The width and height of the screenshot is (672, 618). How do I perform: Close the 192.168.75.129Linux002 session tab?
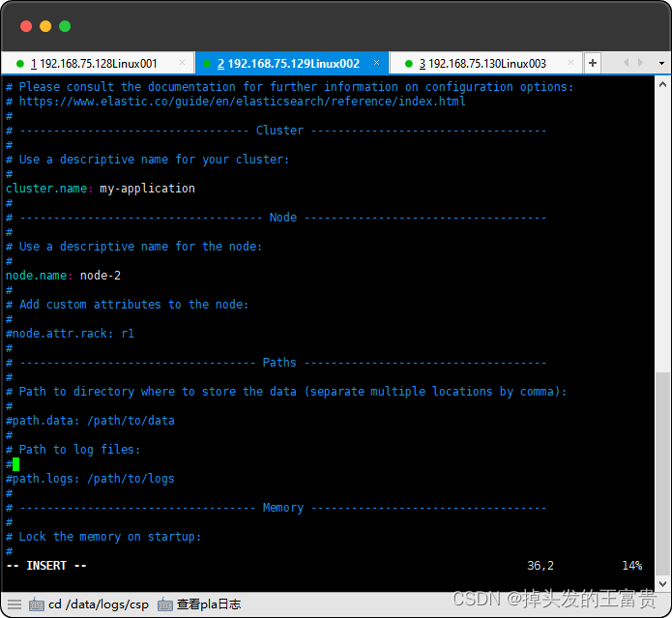point(376,63)
